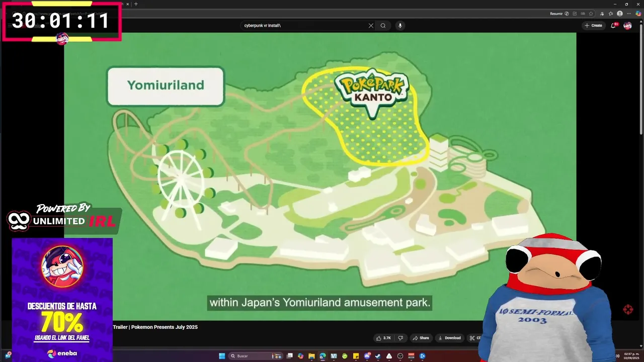Clear the YouTube search box text
The height and width of the screenshot is (362, 644).
tap(371, 26)
